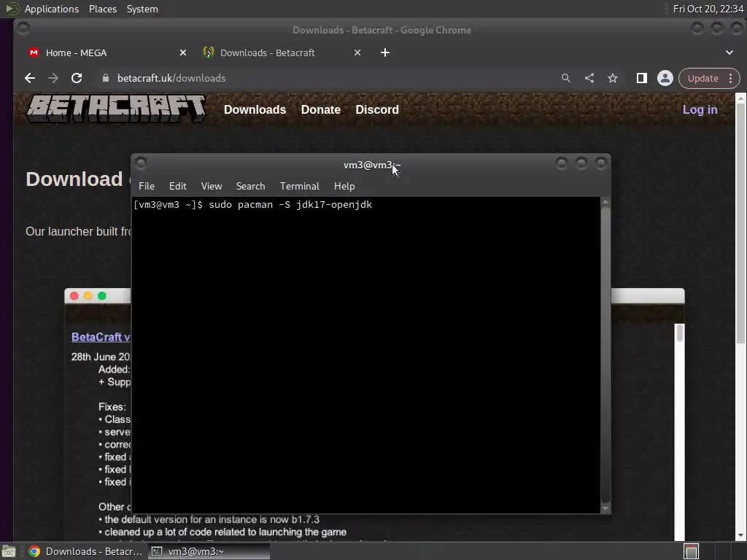Switch to Chrome taskbar entry
The image size is (747, 560).
coord(86,551)
